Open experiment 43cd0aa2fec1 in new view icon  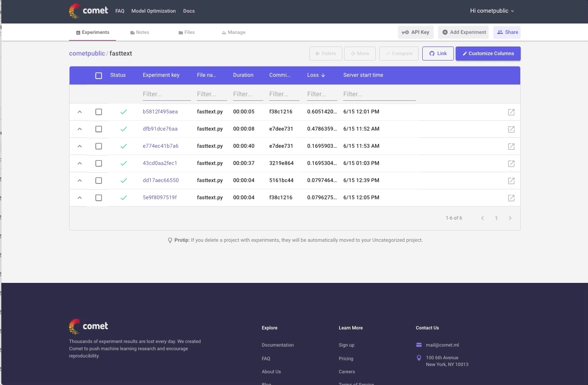[x=511, y=164]
